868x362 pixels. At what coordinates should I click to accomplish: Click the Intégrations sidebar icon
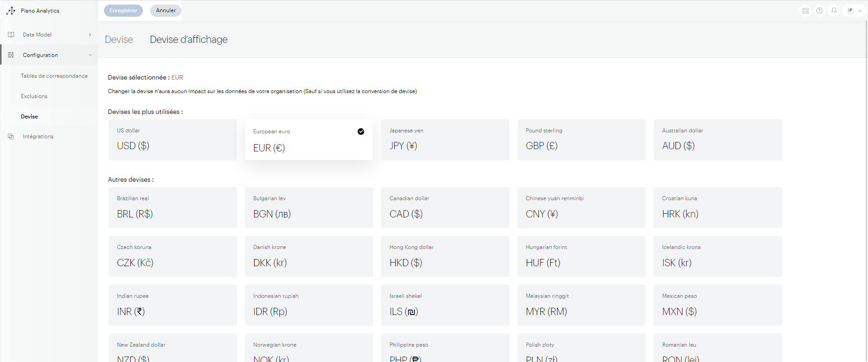pos(11,136)
